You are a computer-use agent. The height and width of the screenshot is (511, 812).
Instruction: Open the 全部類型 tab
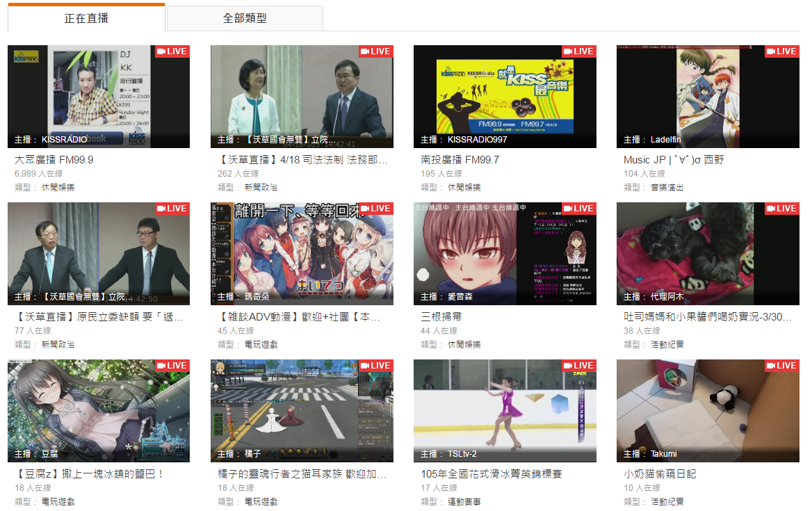pos(245,19)
